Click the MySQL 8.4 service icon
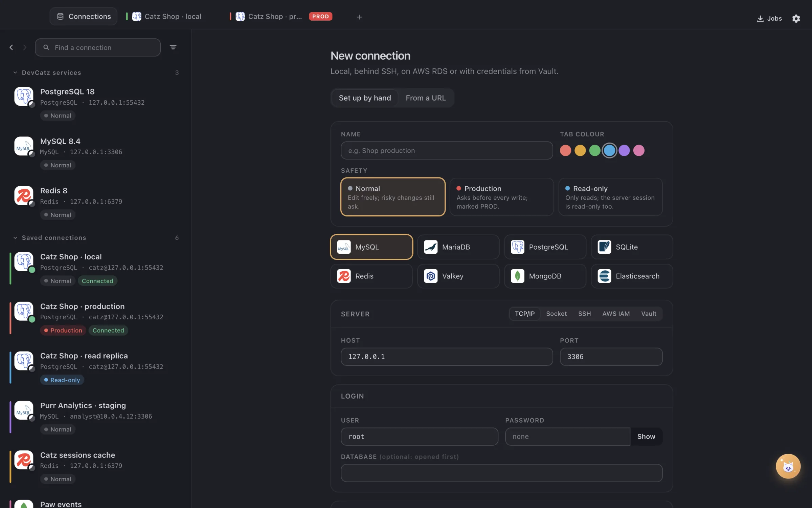 click(x=24, y=146)
